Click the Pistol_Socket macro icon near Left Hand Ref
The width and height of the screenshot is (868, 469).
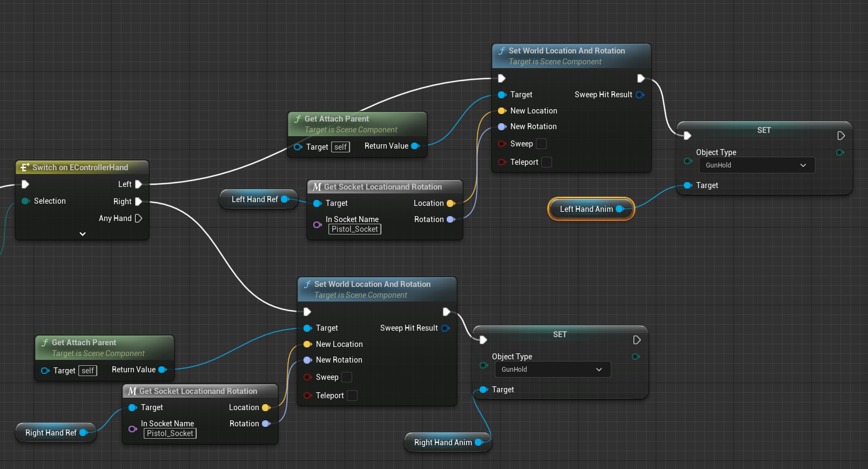coord(317,187)
